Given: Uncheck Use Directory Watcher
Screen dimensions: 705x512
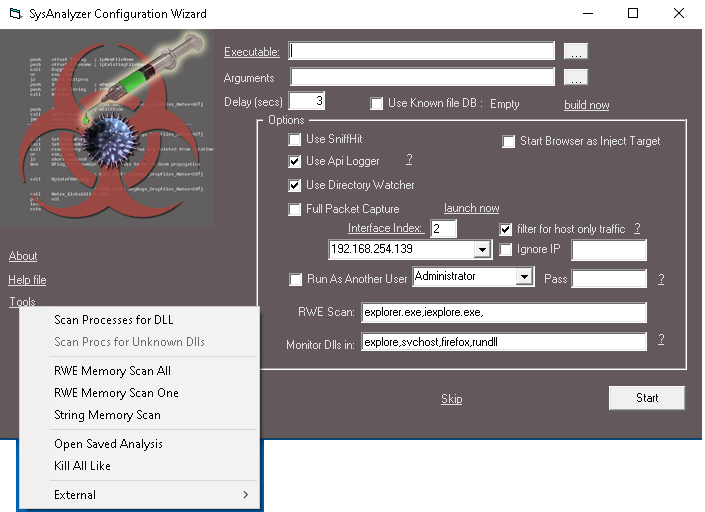Looking at the screenshot, I should coord(294,185).
